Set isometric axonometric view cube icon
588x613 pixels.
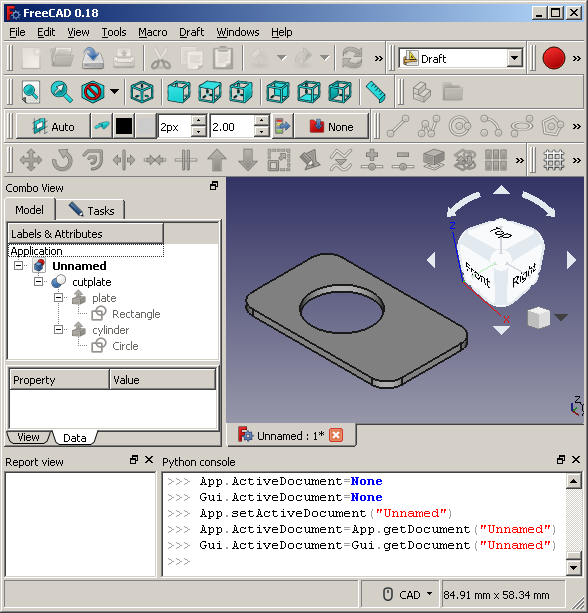tap(142, 92)
